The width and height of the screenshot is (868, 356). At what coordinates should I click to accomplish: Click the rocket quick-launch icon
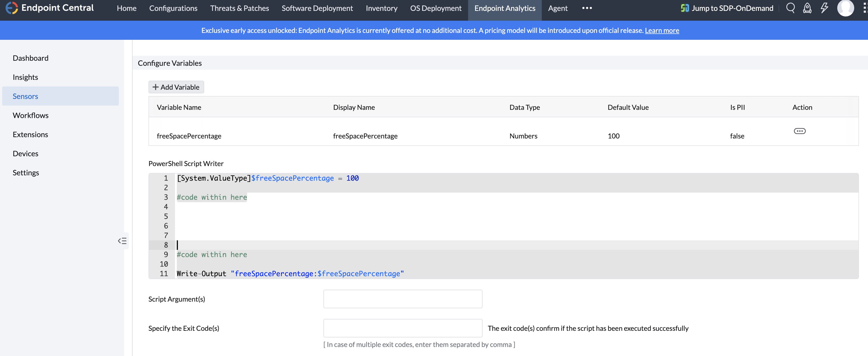point(807,8)
